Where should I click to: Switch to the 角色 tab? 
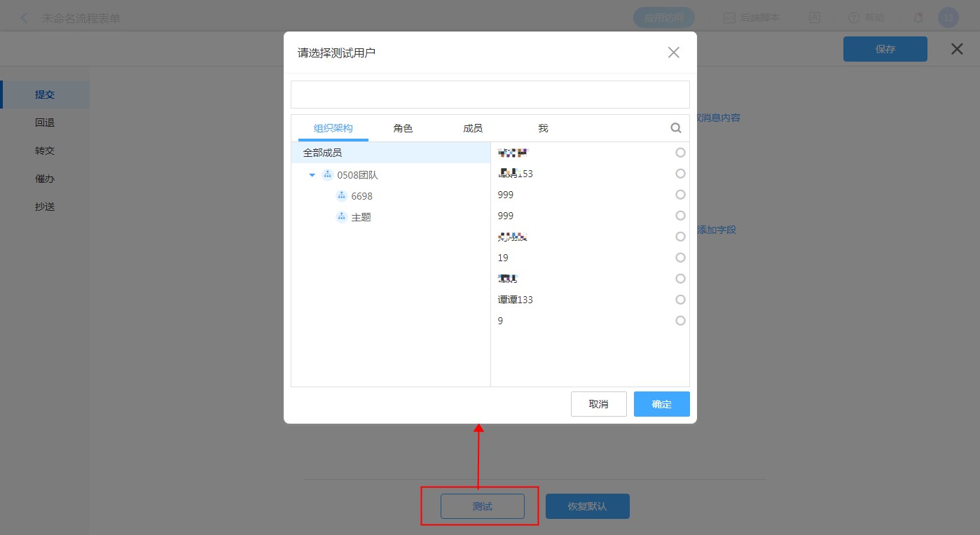point(403,128)
